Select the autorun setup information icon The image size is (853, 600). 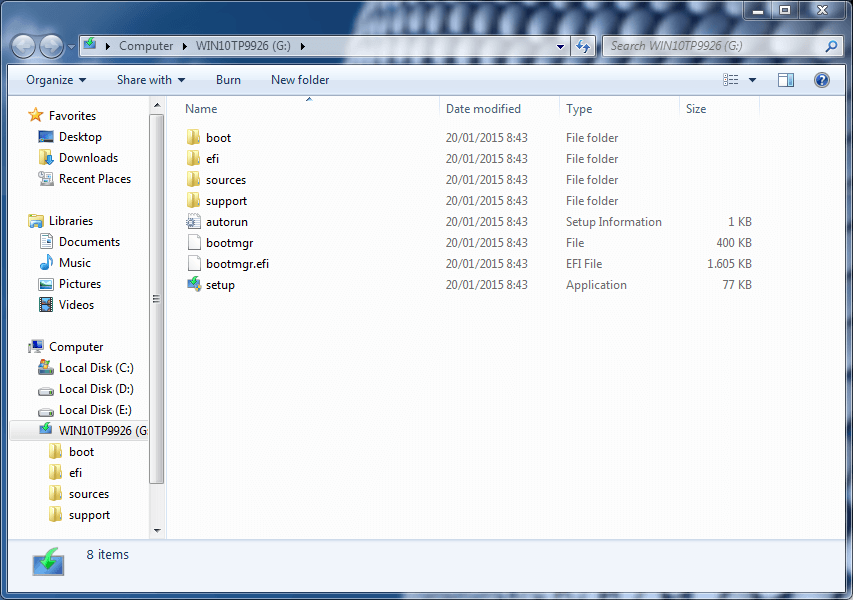pyautogui.click(x=193, y=221)
